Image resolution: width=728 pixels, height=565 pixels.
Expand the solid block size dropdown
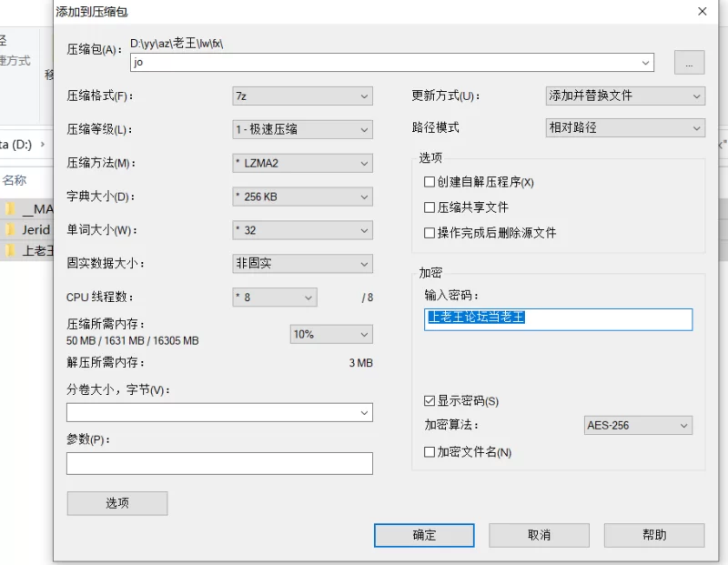coord(302,264)
